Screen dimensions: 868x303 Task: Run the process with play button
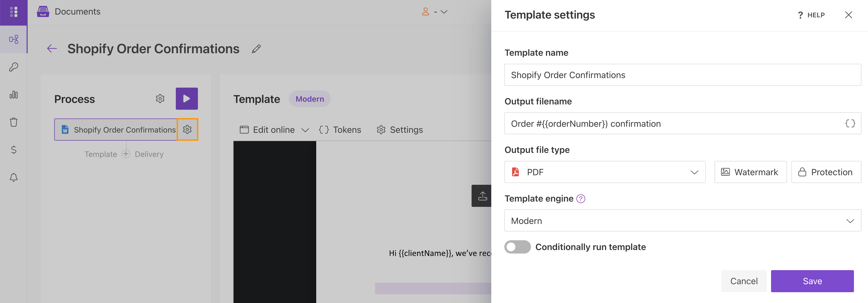click(187, 99)
